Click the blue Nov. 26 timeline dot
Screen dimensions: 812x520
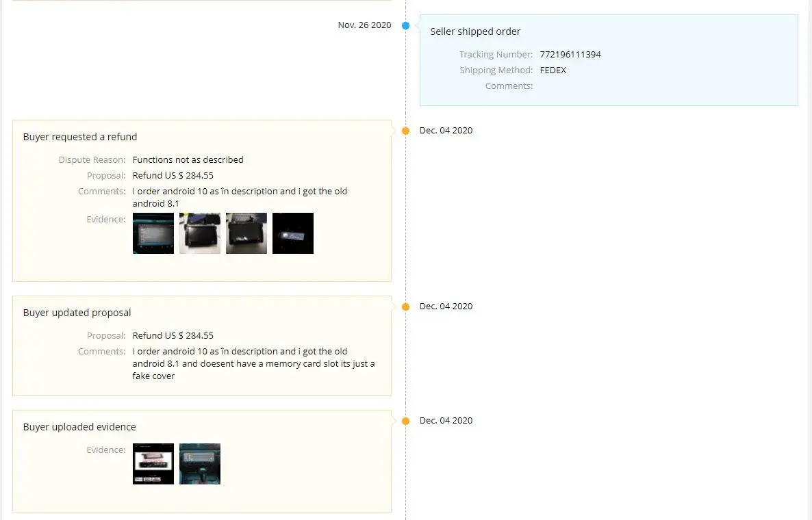(405, 25)
